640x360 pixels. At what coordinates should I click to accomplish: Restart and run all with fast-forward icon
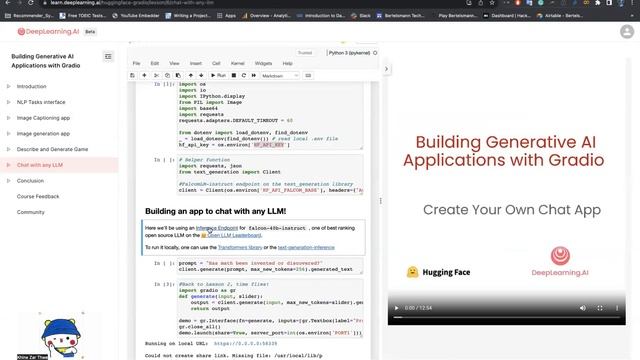pyautogui.click(x=253, y=76)
